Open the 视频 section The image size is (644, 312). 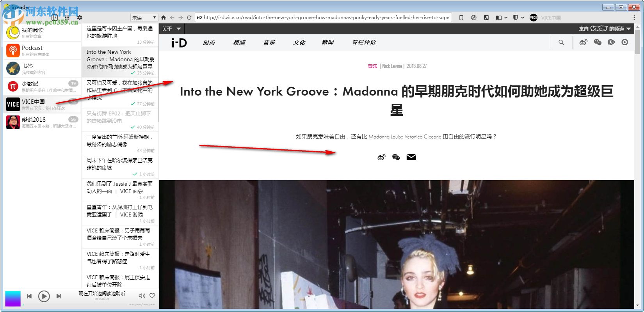(239, 43)
